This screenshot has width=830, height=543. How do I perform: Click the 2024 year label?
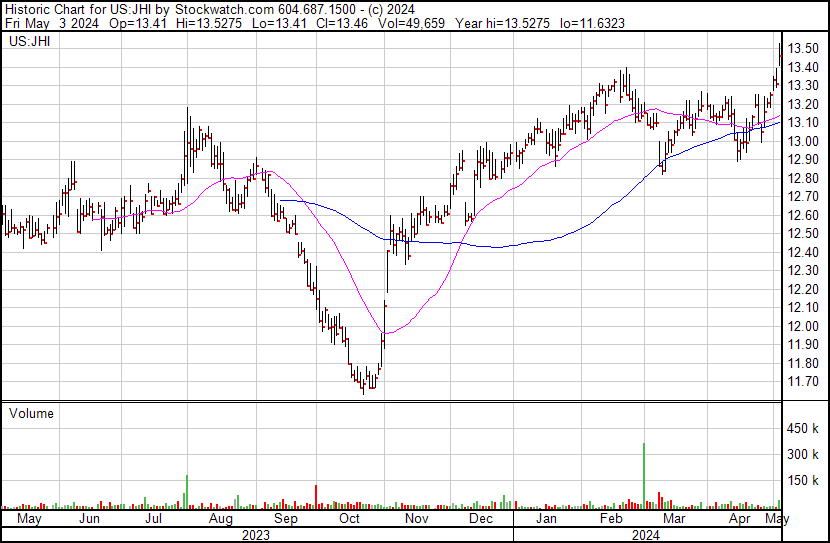[645, 534]
